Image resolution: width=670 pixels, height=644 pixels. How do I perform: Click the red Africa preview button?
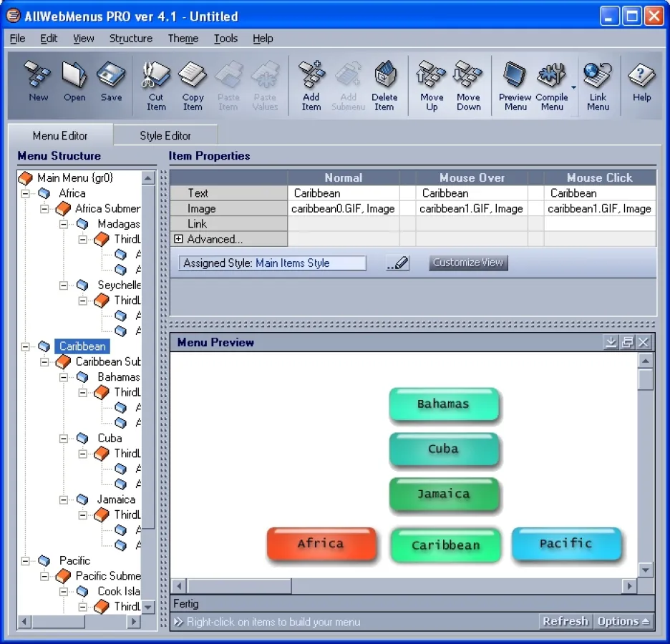(321, 544)
